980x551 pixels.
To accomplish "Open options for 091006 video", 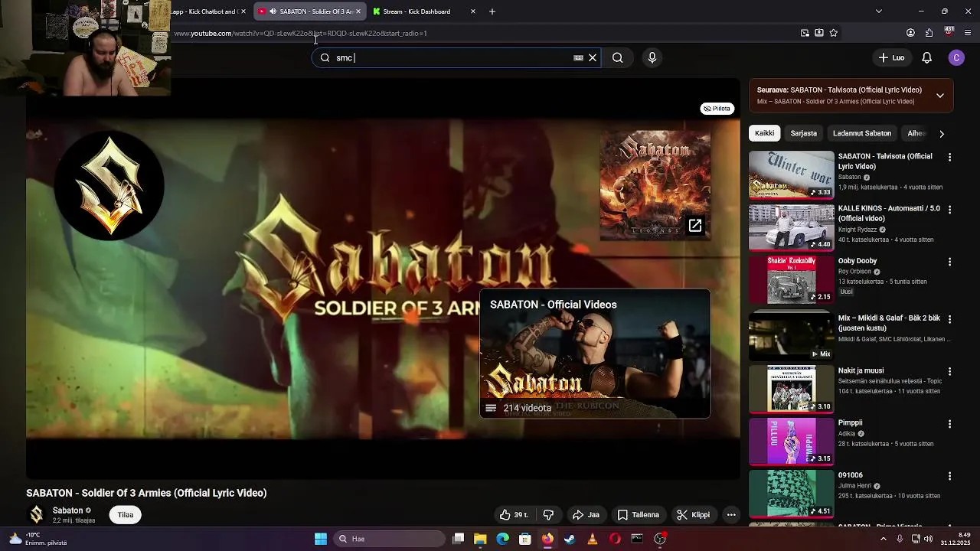I will point(949,476).
